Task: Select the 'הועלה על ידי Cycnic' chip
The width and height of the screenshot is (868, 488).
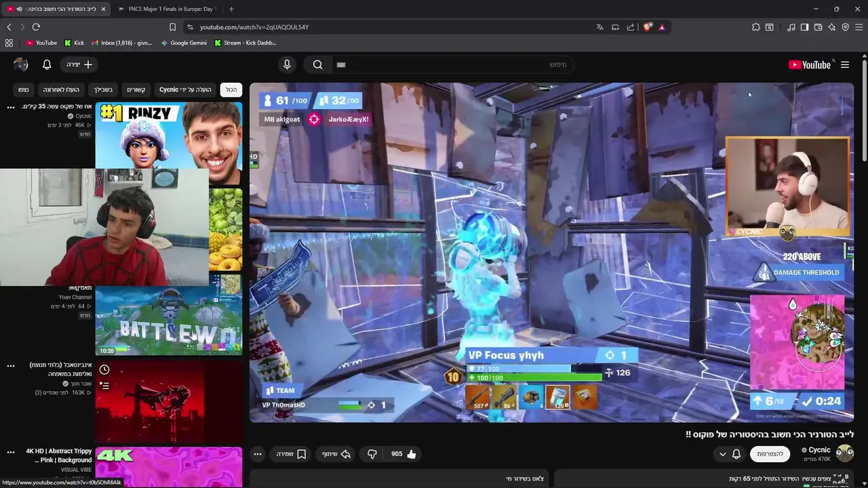Action: [x=185, y=89]
